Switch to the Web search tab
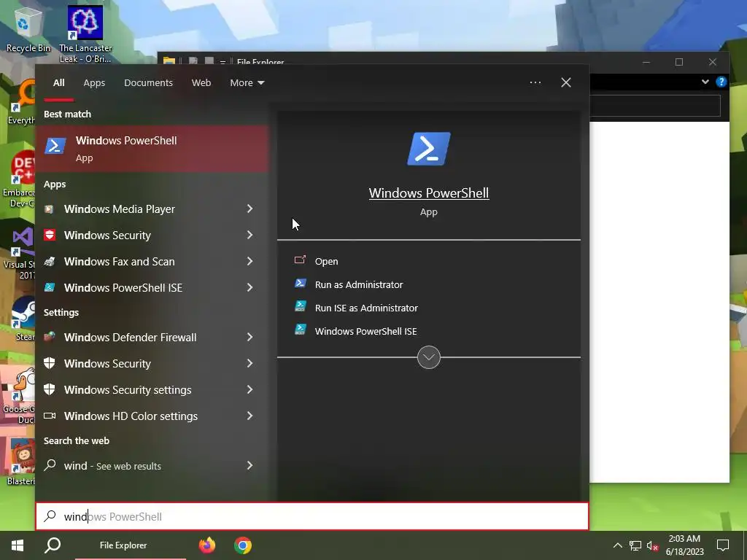This screenshot has width=747, height=560. tap(201, 83)
